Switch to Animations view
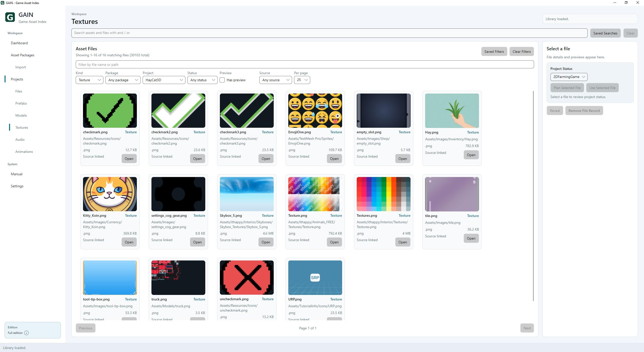The height and width of the screenshot is (352, 644). 24,152
